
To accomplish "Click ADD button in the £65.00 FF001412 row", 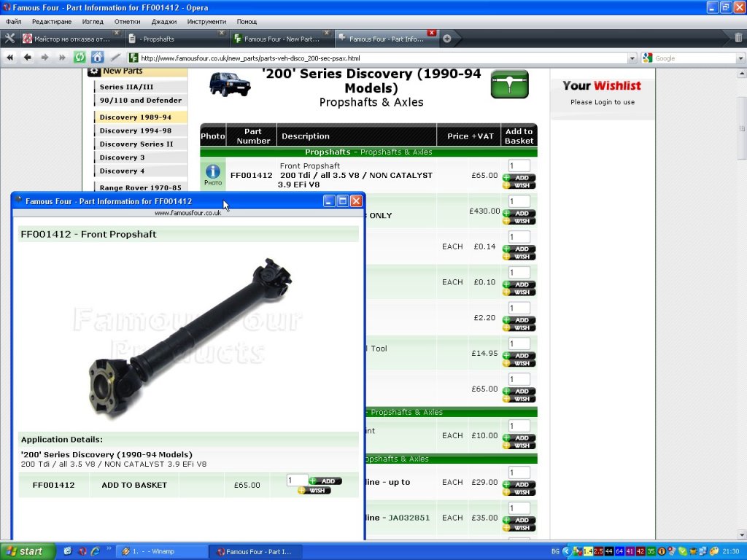I will tap(519, 178).
